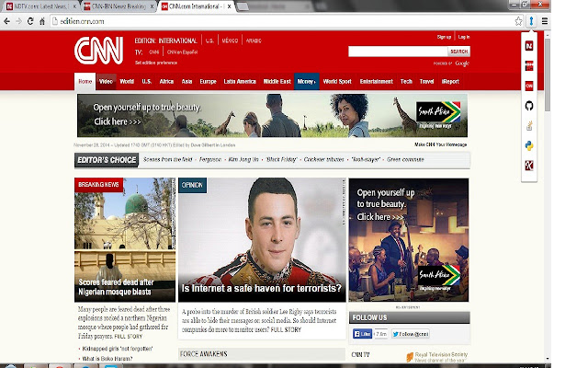The image size is (588, 368).
Task: Click the Sign up link
Action: click(444, 37)
